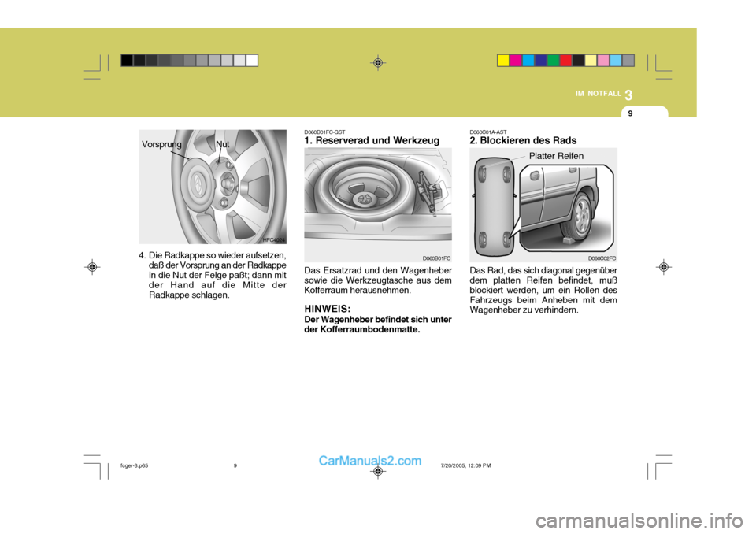The height and width of the screenshot is (534, 756).
Task: Select the cyan swatch in the color bar
Action: click(528, 61)
